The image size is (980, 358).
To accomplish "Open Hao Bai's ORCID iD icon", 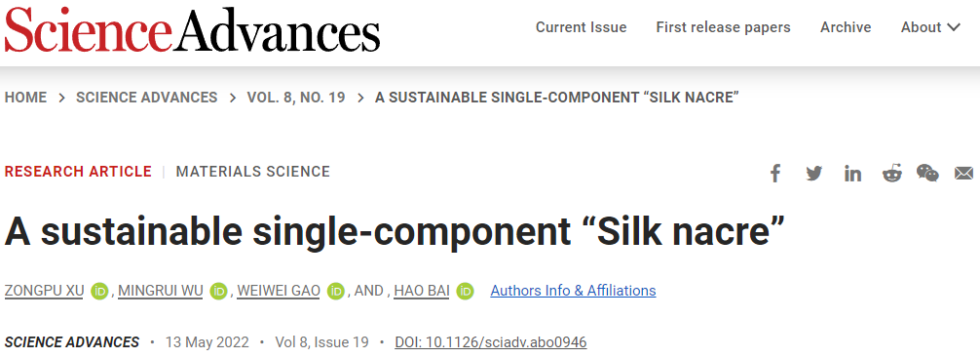I will click(465, 291).
